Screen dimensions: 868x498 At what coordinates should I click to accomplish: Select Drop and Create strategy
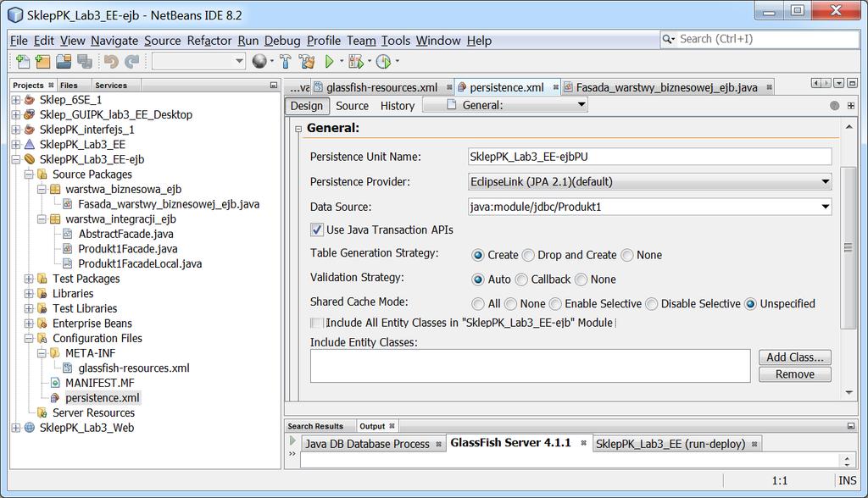(x=528, y=255)
